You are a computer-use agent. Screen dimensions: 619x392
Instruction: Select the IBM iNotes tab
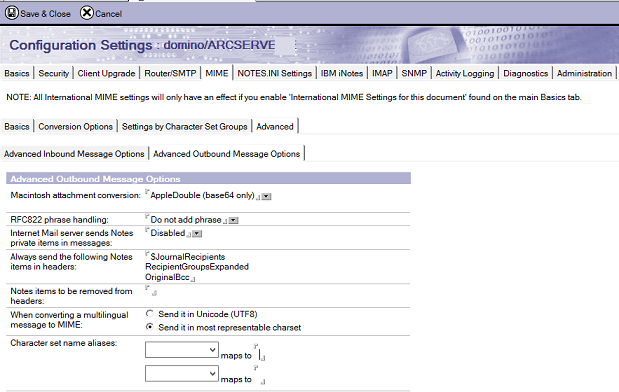[x=341, y=73]
